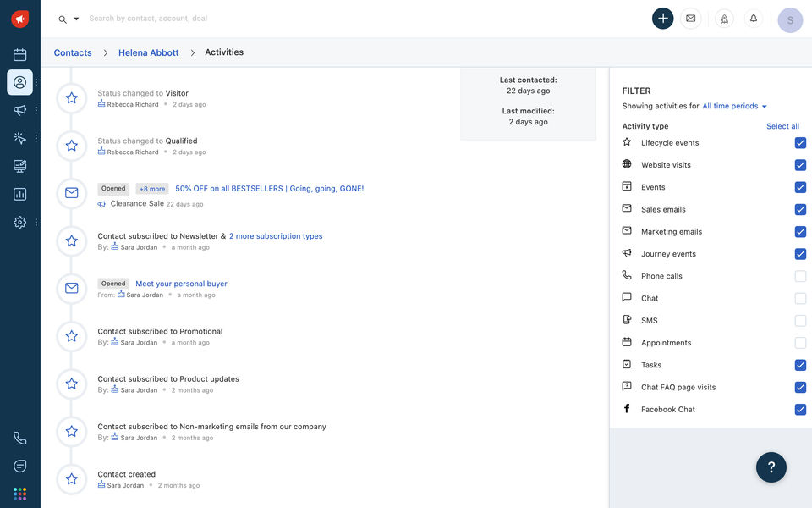Click envelope icon for Meet your personal buyer
Screen dimensions: 812x508
[71, 288]
